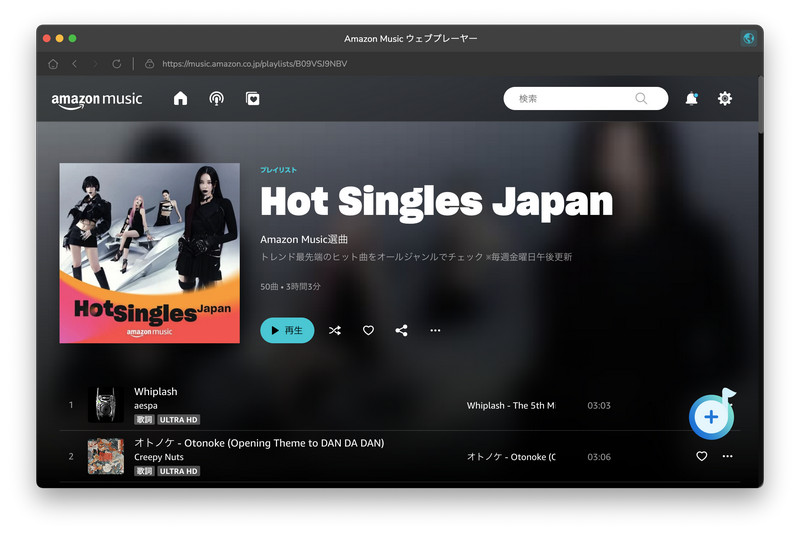Click the blue add-music plus button
800x536 pixels.
coord(711,417)
